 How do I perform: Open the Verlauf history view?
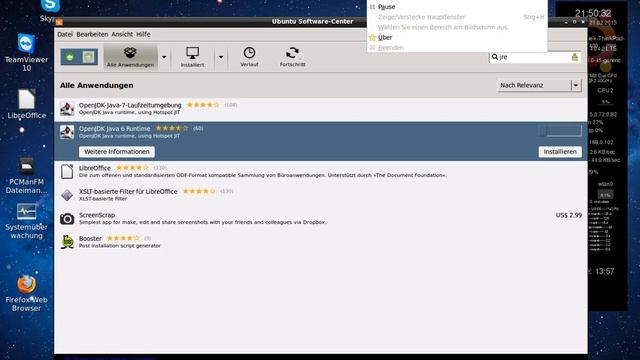coord(249,57)
